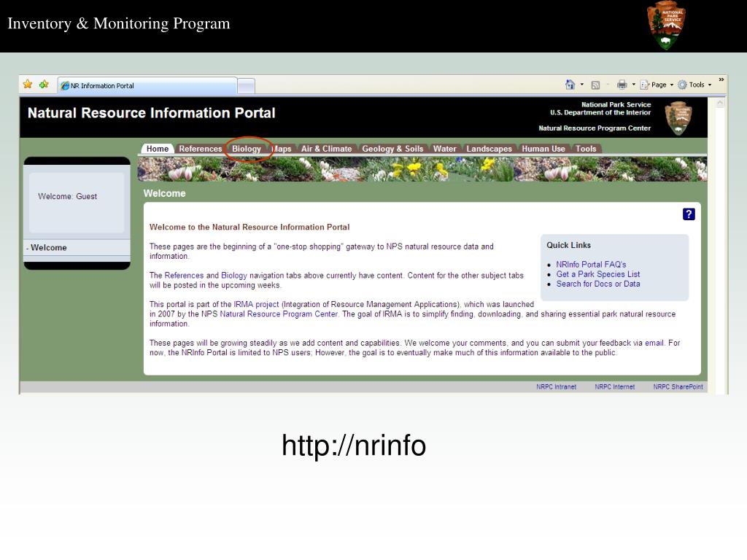747x560 pixels.
Task: Follow the Biology link in the paragraph text
Action: (234, 275)
